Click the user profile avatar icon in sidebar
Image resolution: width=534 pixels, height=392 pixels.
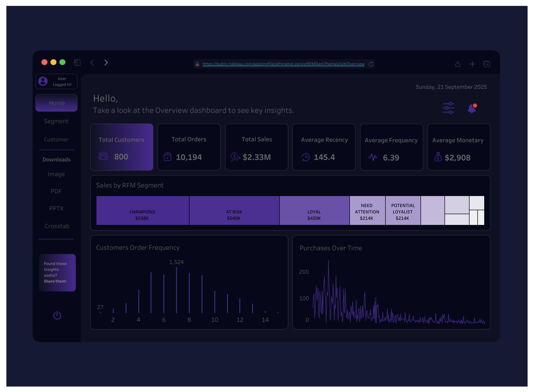(43, 81)
